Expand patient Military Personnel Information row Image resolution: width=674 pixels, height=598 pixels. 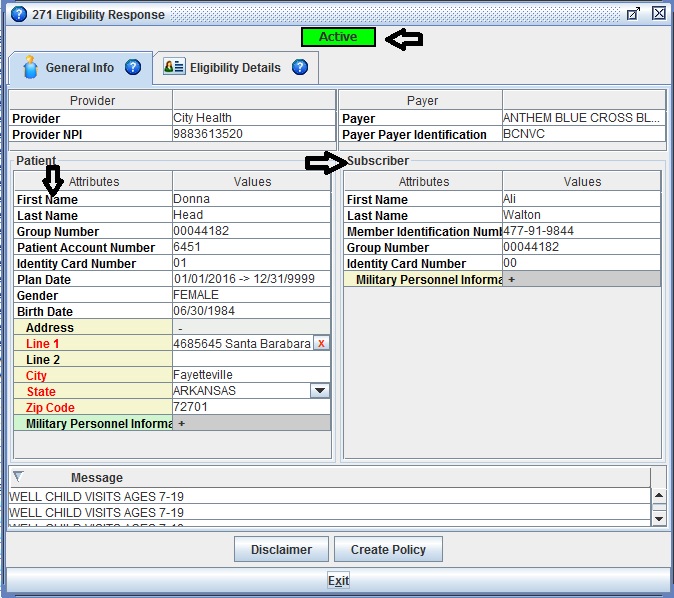[182, 423]
